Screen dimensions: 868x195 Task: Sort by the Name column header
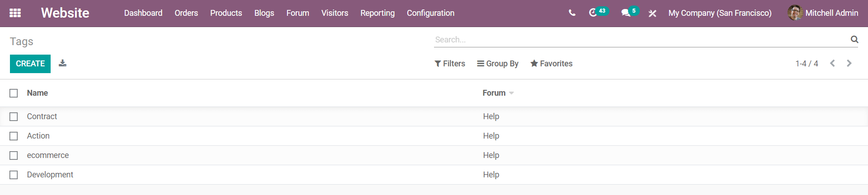click(x=38, y=93)
